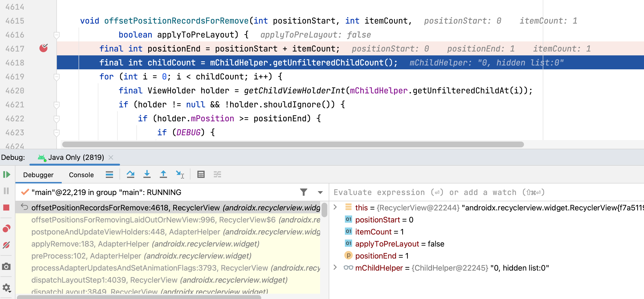Expand the 'this' RecyclerView variable node
Viewport: 644px width, 299px height.
click(335, 207)
